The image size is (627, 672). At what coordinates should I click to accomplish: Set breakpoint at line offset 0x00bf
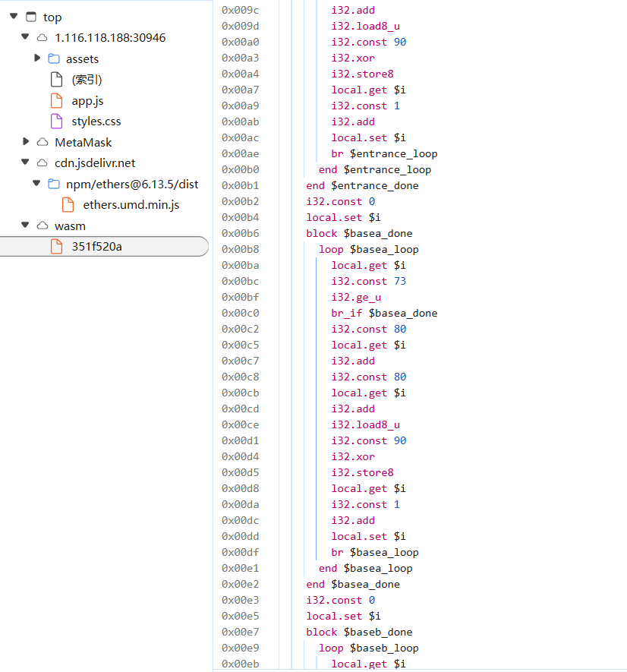pos(241,297)
